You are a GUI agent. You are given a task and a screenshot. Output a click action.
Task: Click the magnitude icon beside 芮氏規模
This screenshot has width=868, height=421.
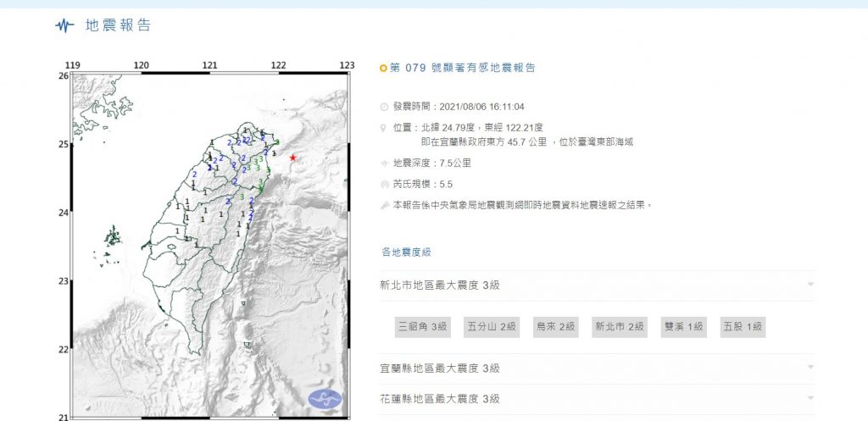click(385, 184)
